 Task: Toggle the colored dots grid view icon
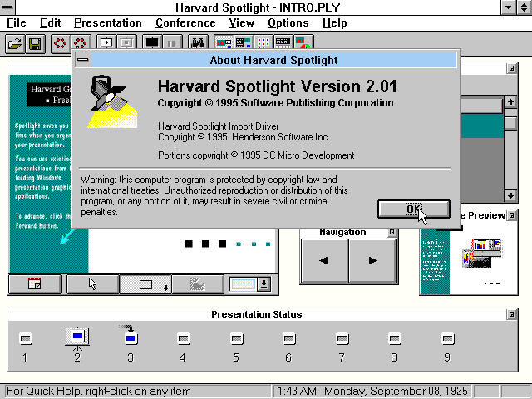264,43
